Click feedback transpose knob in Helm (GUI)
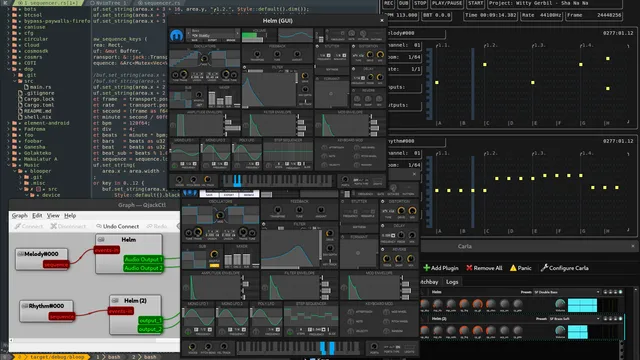Image resolution: width=640 pixels, height=360 pixels. pos(257,54)
